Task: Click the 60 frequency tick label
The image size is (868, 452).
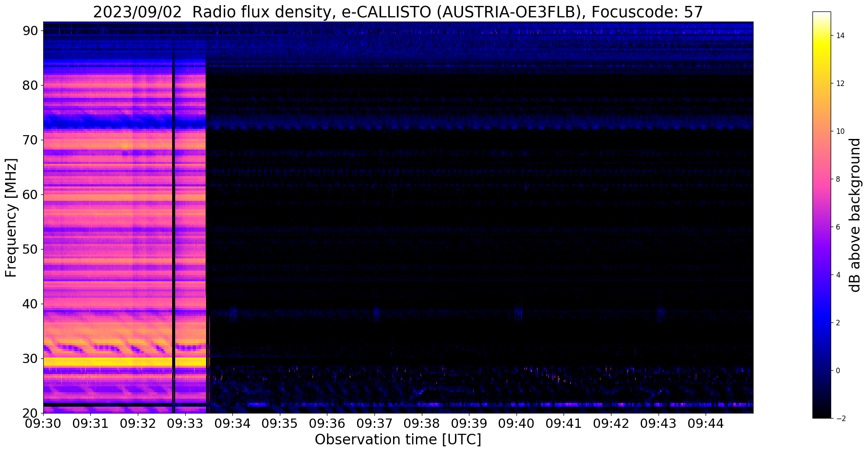Action: click(x=31, y=194)
